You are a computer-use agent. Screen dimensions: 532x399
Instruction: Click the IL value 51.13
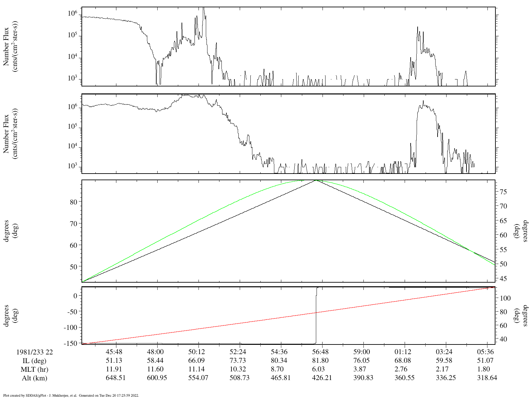(114, 360)
